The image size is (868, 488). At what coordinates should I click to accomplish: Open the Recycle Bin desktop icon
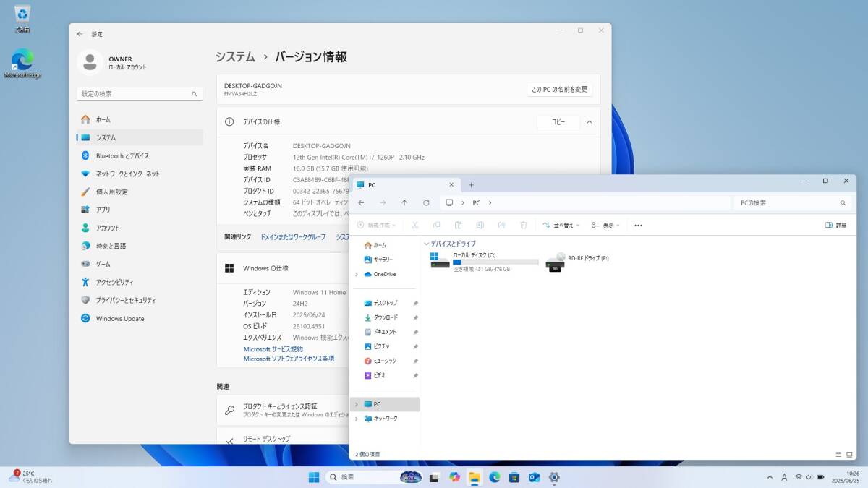tap(22, 18)
